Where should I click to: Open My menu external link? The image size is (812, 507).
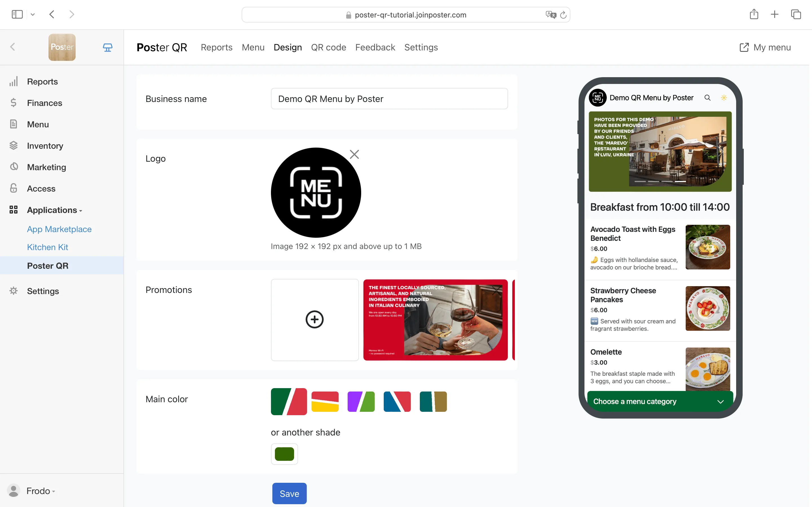click(x=765, y=47)
